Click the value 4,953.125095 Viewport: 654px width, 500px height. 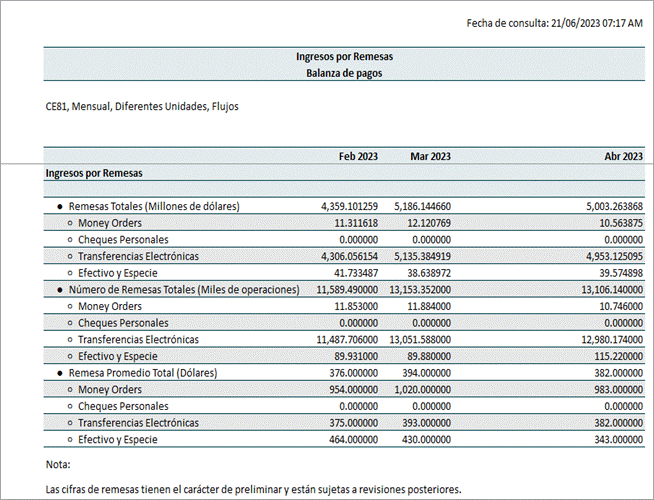(x=614, y=256)
